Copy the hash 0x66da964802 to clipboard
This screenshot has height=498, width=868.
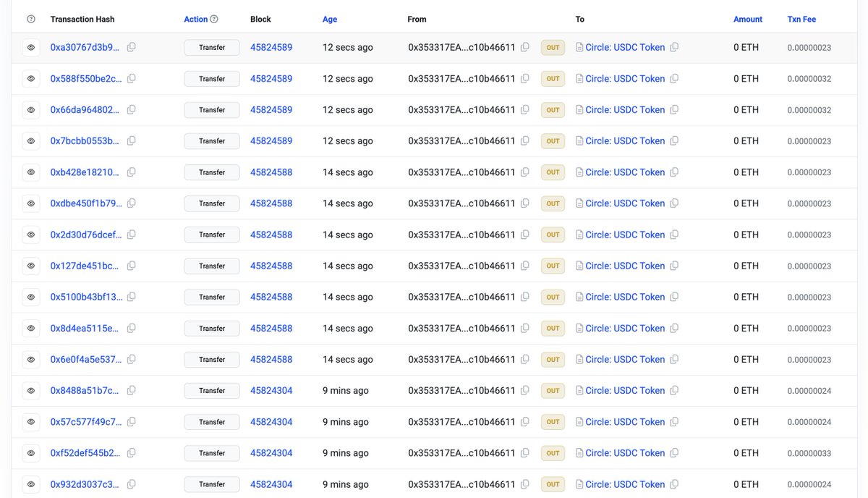tap(131, 109)
